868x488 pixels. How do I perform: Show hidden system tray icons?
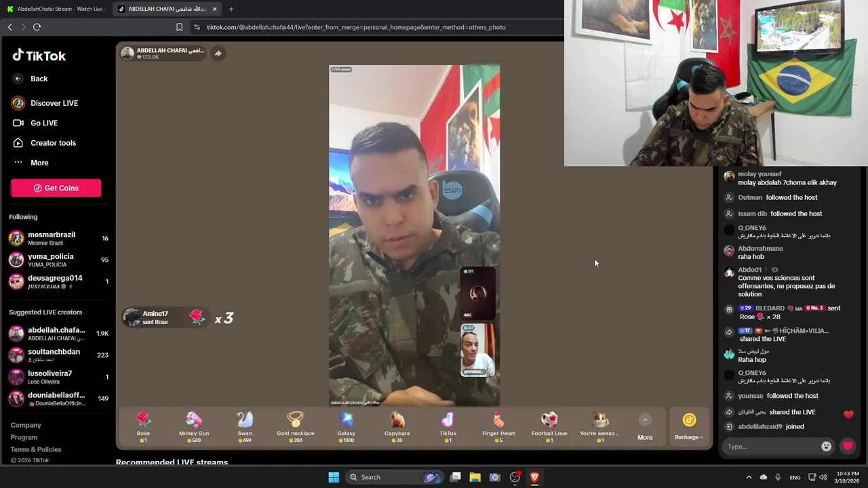point(749,477)
